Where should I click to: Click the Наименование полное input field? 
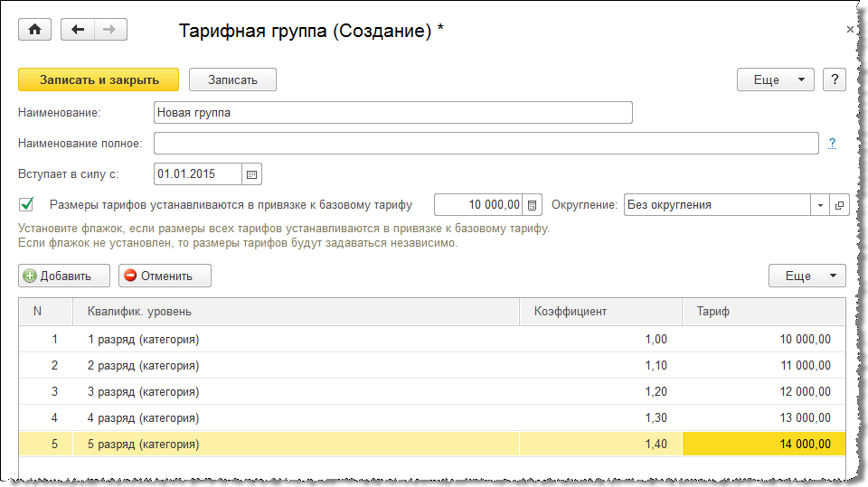486,144
